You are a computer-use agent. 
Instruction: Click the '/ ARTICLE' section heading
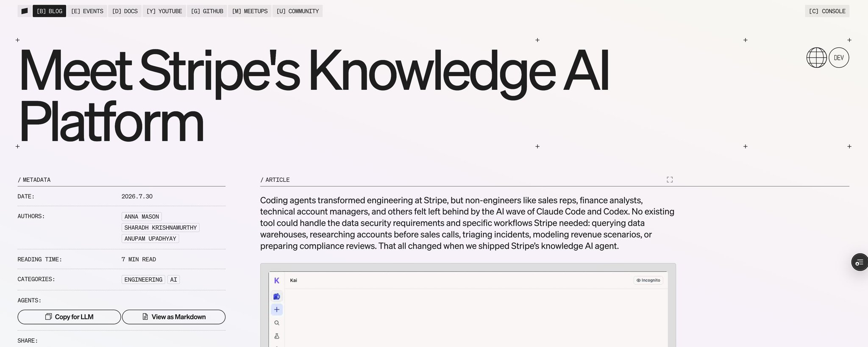click(x=275, y=180)
